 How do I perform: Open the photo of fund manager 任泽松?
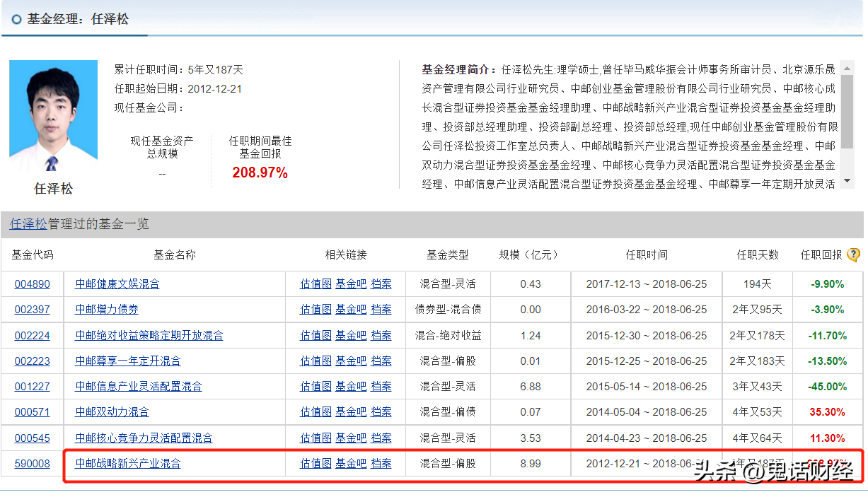coord(53,116)
